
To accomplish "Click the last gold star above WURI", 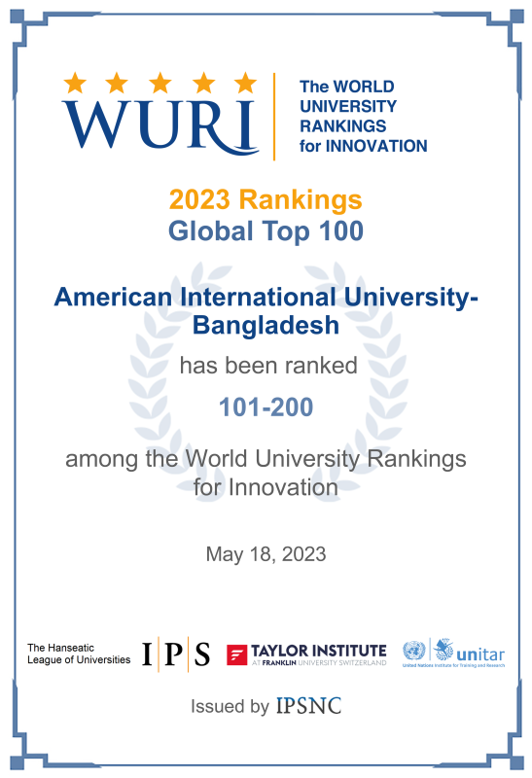I will click(246, 83).
